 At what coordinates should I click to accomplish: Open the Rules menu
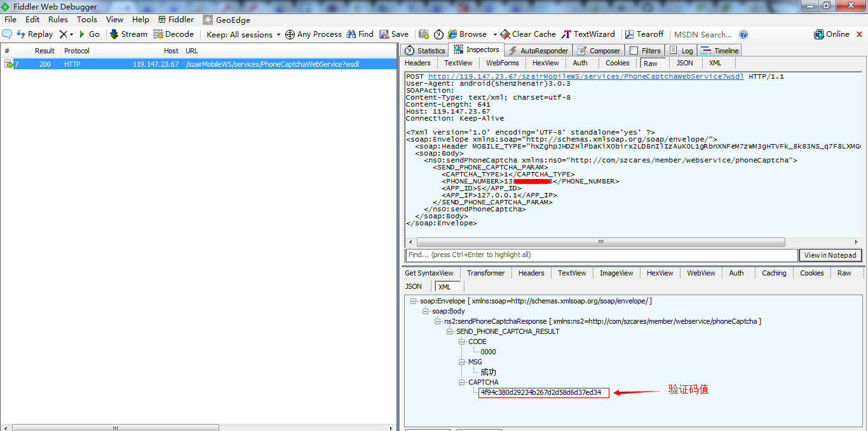[x=58, y=20]
